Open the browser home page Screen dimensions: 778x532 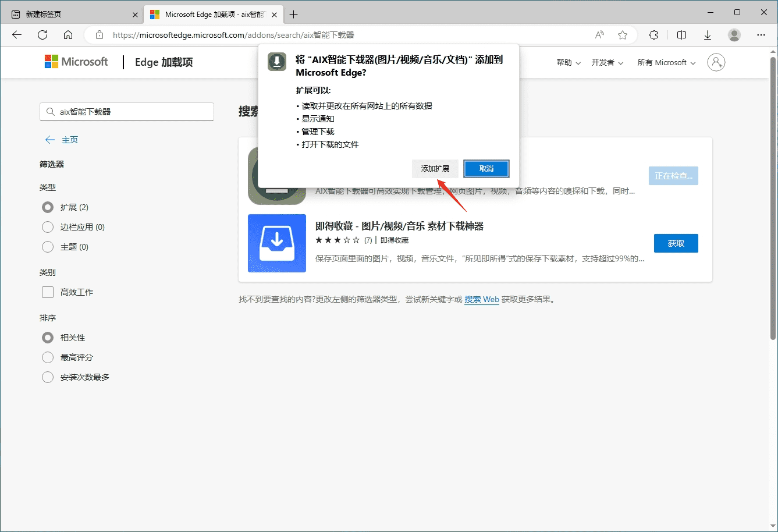pos(68,35)
